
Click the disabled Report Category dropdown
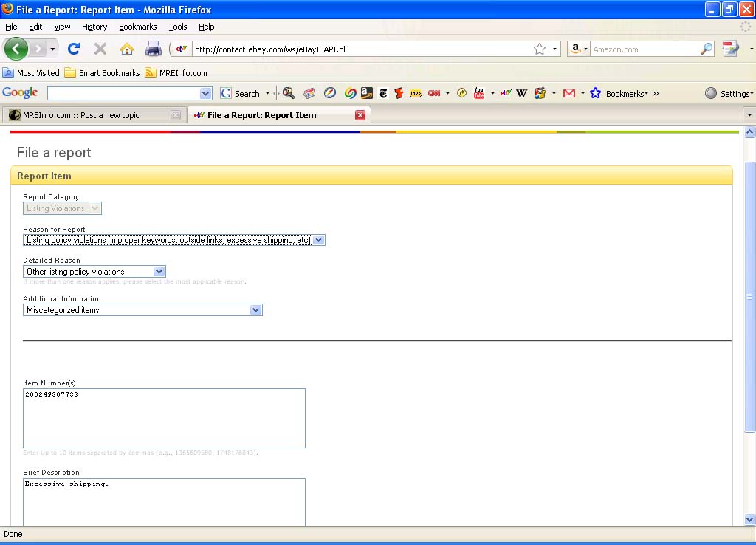pos(62,208)
